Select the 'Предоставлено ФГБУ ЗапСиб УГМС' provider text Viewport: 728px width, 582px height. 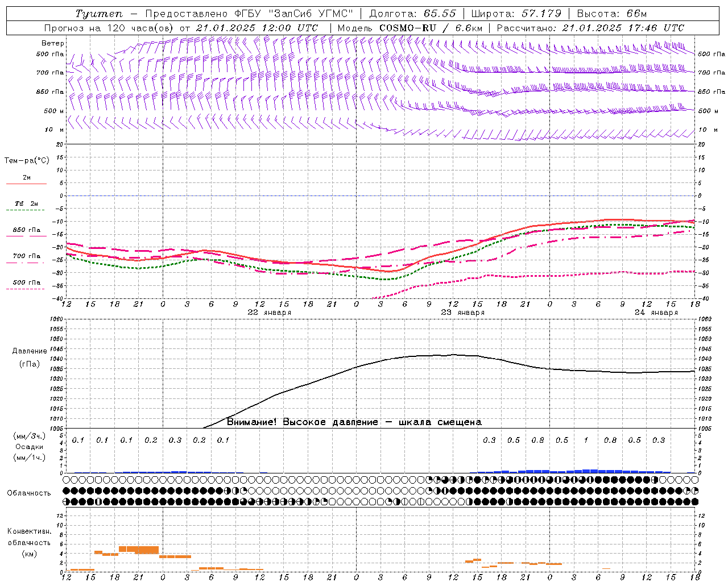coord(249,14)
